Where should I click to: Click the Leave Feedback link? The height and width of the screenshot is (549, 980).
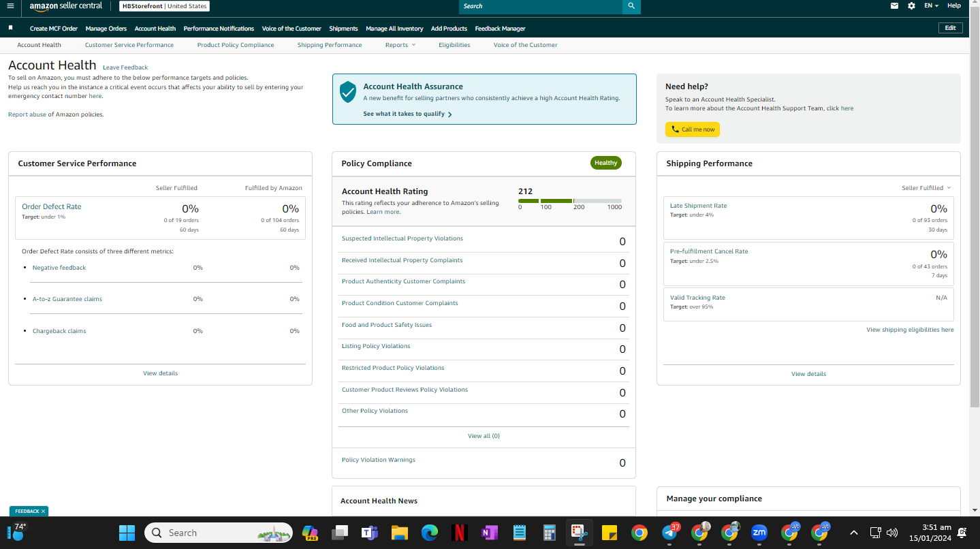[125, 67]
